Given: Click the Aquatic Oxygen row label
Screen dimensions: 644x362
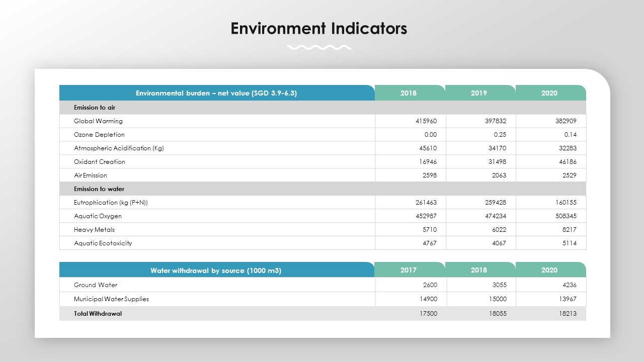Looking at the screenshot, I should 98,216.
